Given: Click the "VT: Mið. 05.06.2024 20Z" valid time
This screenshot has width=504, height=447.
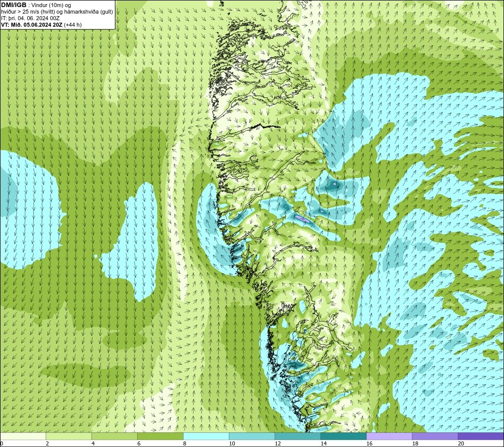Looking at the screenshot, I should click(x=32, y=25).
